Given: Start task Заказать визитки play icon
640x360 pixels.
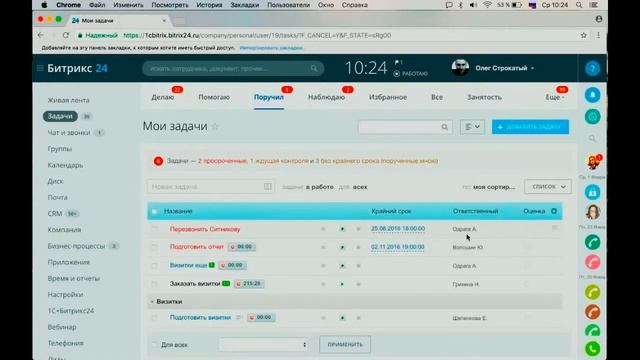Looking at the screenshot, I should coord(342,284).
